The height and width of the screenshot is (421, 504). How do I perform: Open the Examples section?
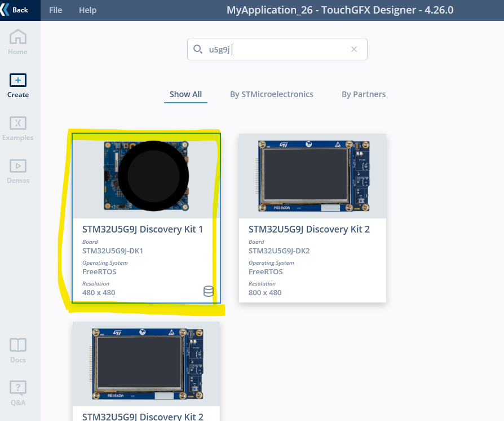point(17,127)
